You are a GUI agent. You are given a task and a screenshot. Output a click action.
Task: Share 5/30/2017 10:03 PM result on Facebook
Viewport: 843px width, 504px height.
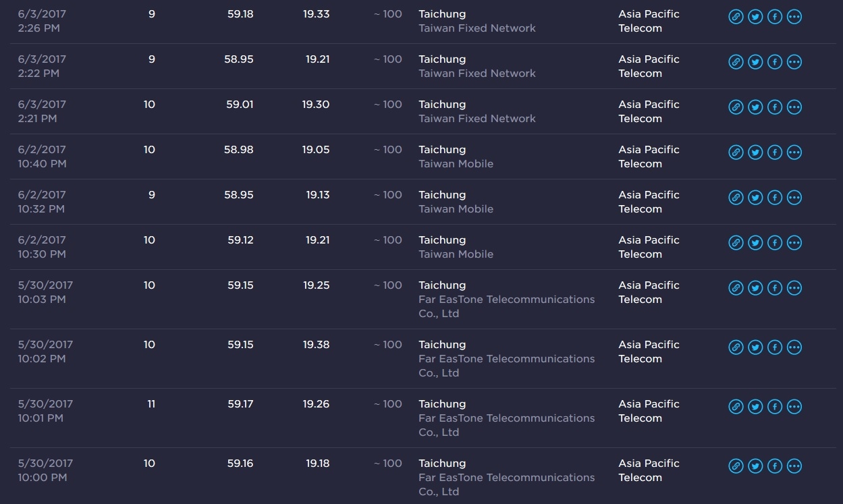point(775,288)
